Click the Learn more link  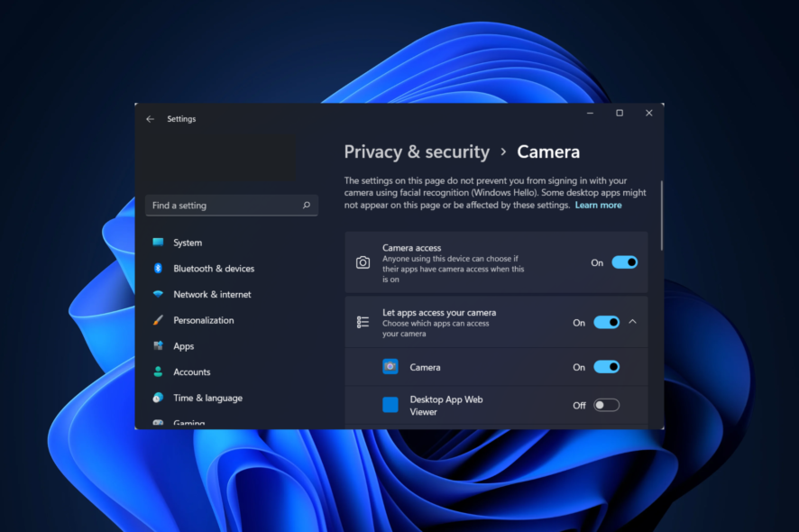coord(598,205)
